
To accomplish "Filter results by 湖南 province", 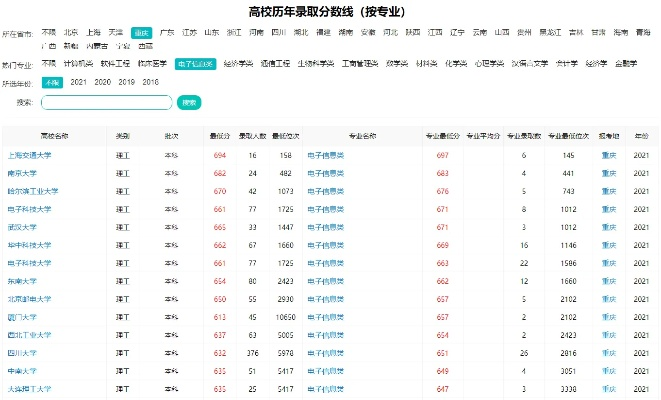I will tap(346, 32).
